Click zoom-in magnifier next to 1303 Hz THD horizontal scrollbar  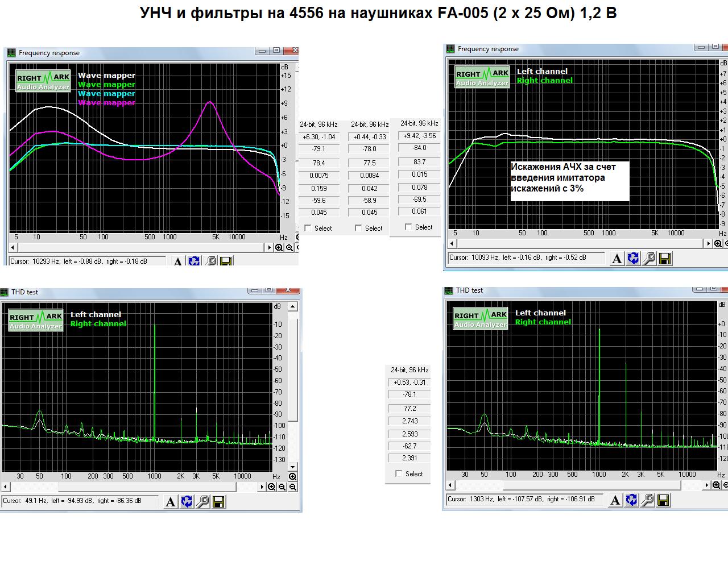coord(717,485)
